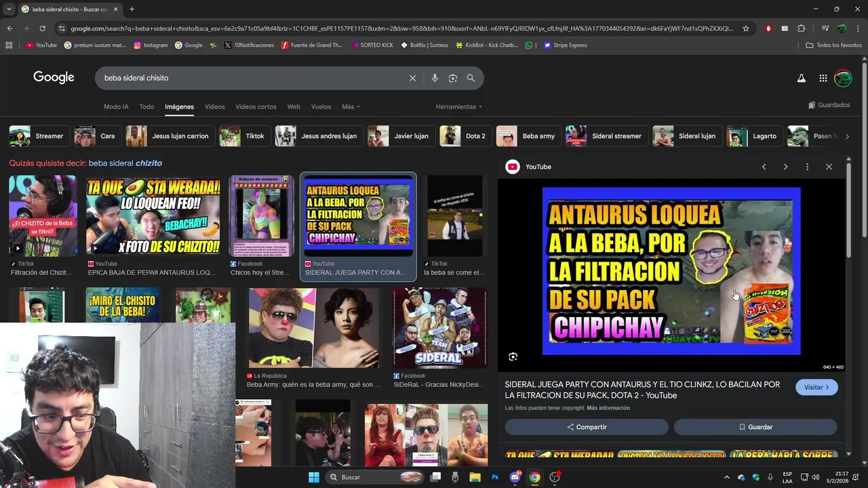Expand the Más search filters dropdown
The image size is (868, 488).
click(x=351, y=106)
